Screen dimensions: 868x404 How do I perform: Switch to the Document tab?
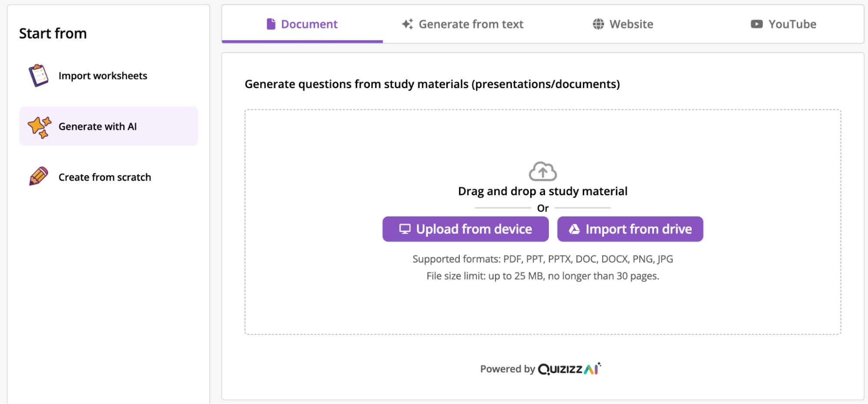click(x=302, y=24)
